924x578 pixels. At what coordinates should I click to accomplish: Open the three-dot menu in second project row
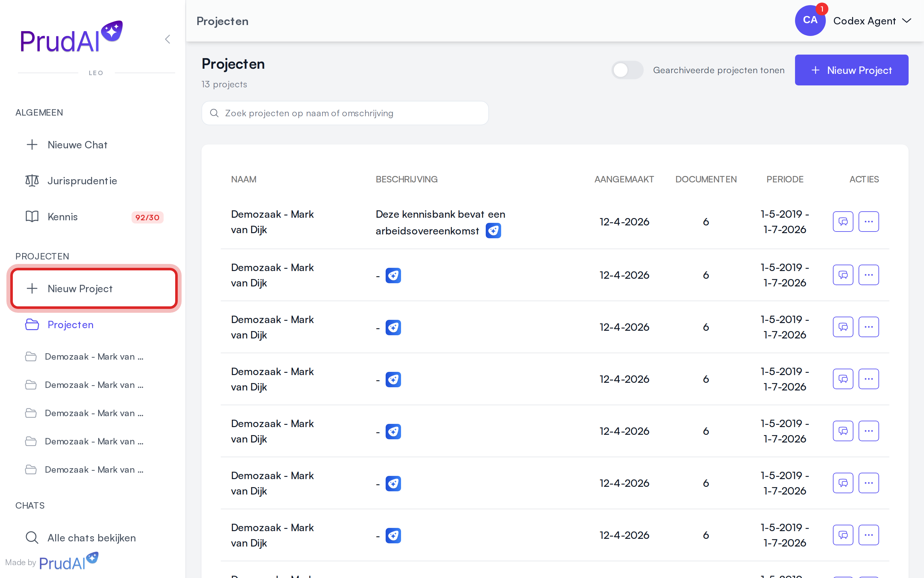[868, 275]
